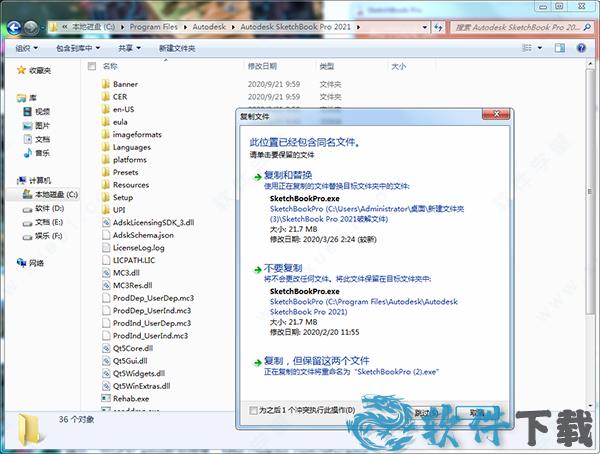Screen dimensions: 600x454
Task: Check the 为之后 1 个冲突执行此操作 checkbox
Action: click(x=252, y=410)
